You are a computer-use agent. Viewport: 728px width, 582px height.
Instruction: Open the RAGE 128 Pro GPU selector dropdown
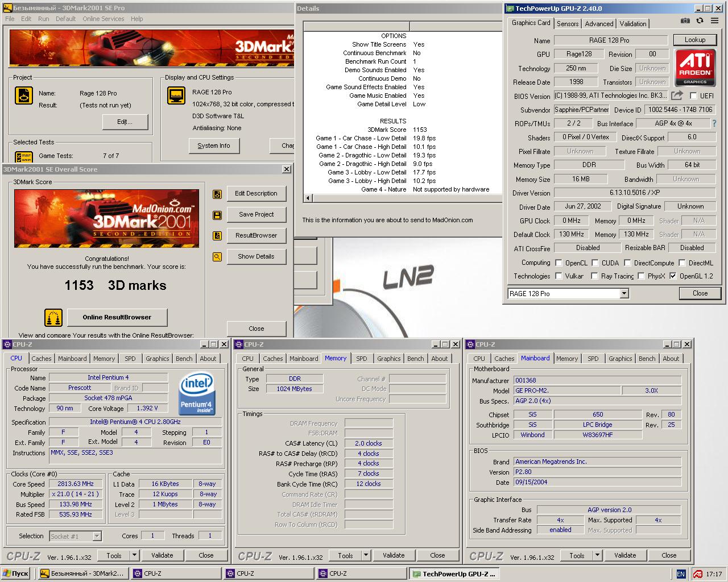tap(624, 293)
